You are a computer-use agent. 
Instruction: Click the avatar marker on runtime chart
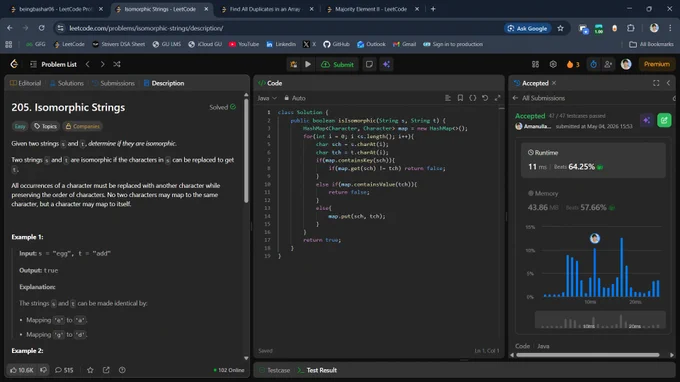595,238
